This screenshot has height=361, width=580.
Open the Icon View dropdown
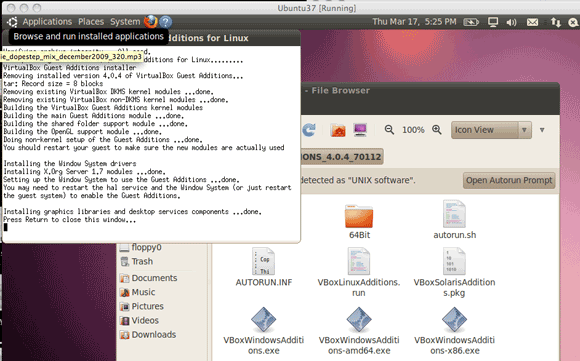491,130
